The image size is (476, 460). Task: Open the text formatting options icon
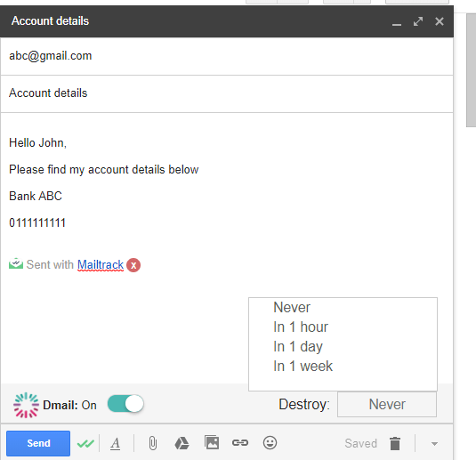(116, 444)
